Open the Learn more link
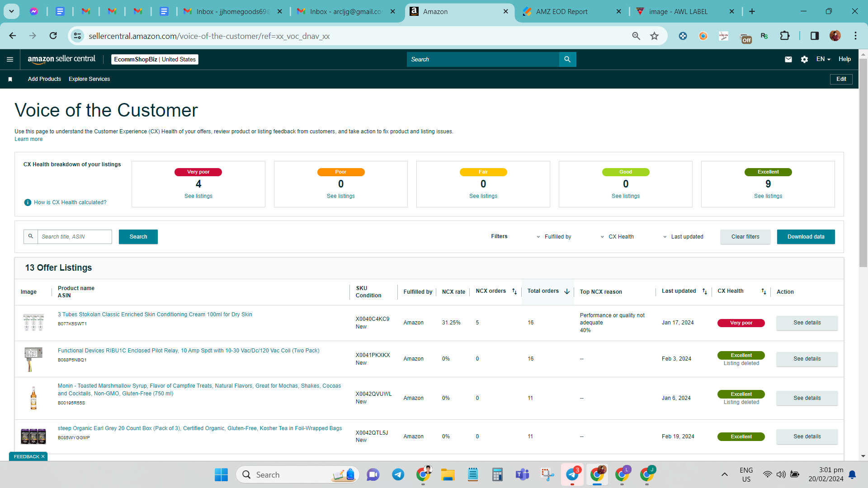Screen dimensions: 868x488 coord(28,139)
